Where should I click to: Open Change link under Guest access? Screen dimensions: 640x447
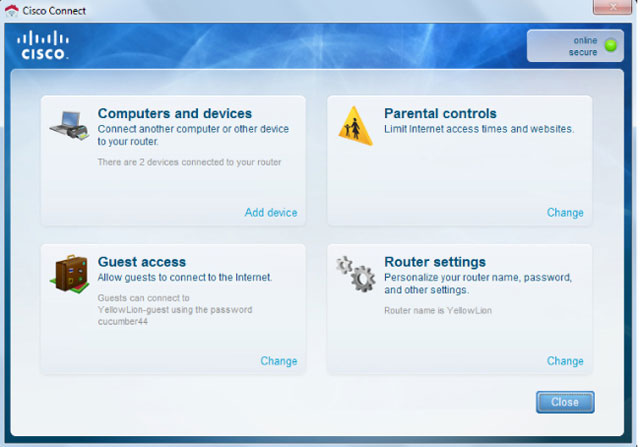pos(279,361)
